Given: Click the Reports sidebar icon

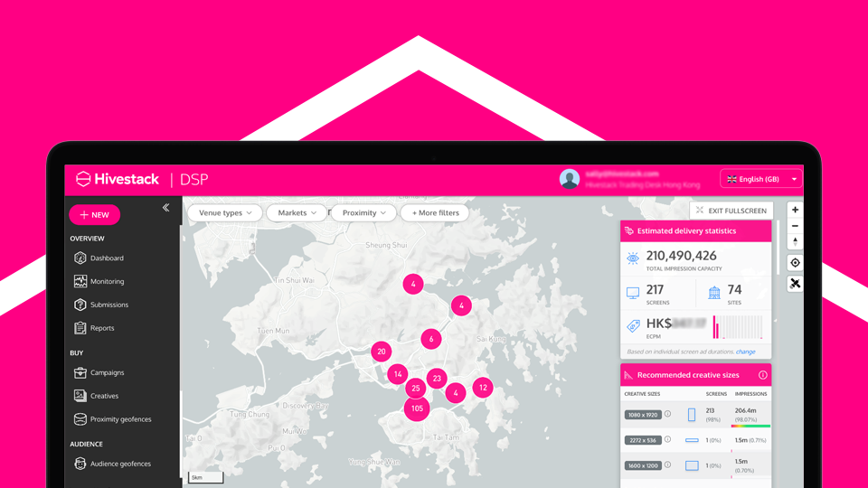Looking at the screenshot, I should [x=80, y=327].
